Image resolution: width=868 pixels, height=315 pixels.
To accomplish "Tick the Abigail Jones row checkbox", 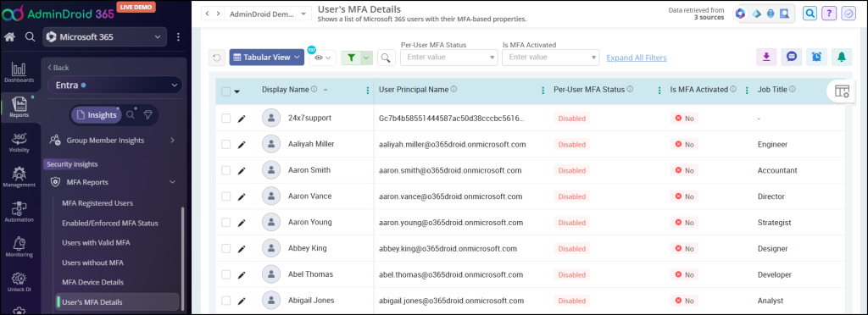I will click(x=225, y=301).
